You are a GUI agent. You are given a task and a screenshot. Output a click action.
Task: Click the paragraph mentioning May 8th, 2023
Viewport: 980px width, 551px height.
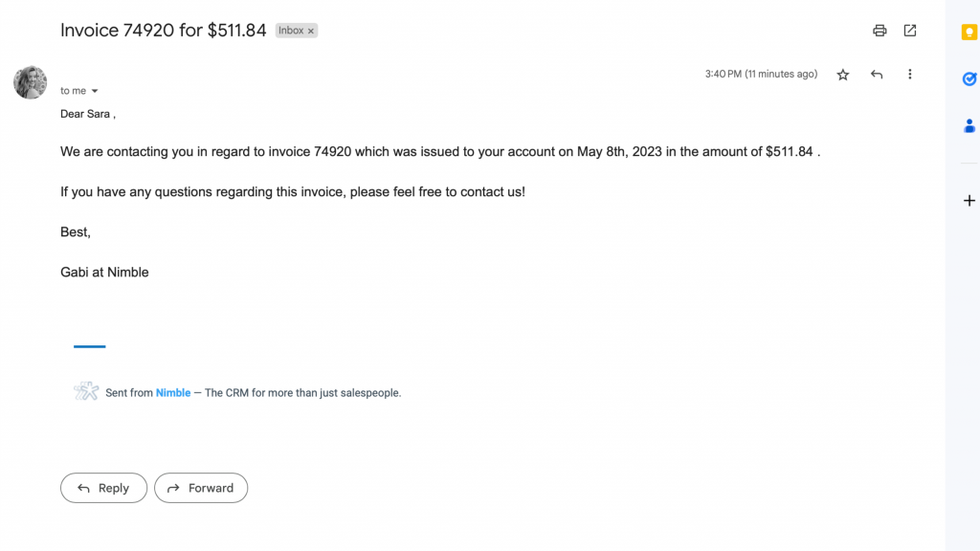click(x=440, y=151)
